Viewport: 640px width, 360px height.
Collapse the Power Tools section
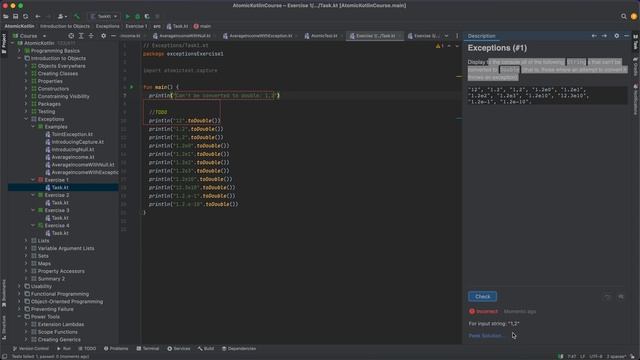coord(19,317)
